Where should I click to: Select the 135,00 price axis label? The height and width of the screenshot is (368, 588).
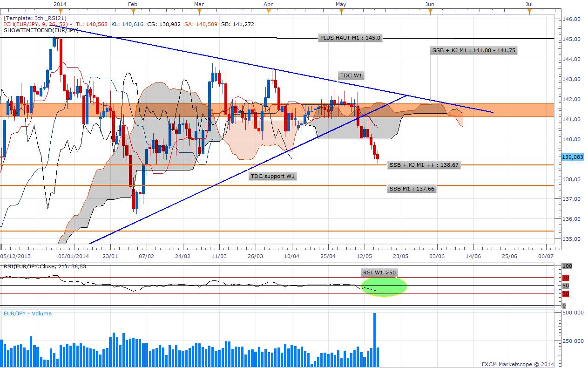point(571,239)
